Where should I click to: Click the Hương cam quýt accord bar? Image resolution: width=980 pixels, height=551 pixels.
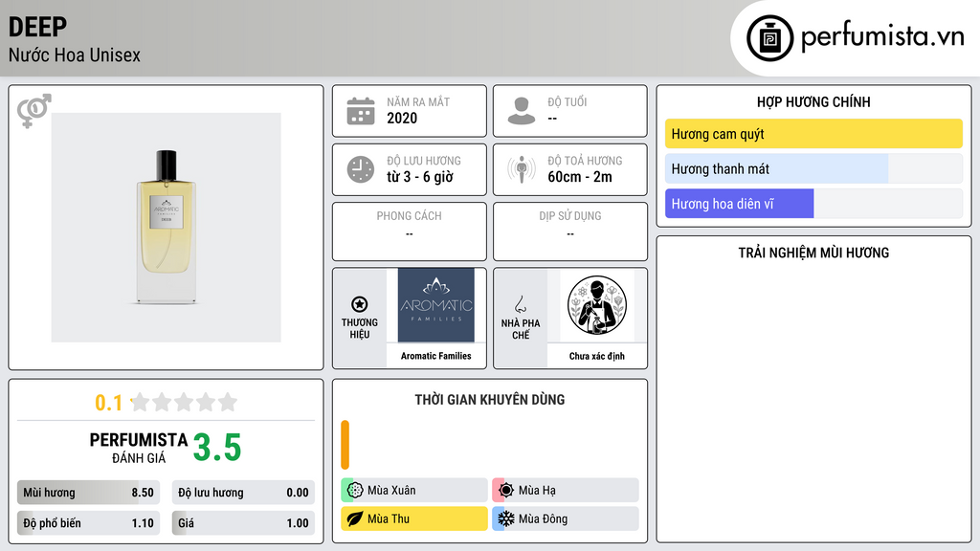pos(813,134)
